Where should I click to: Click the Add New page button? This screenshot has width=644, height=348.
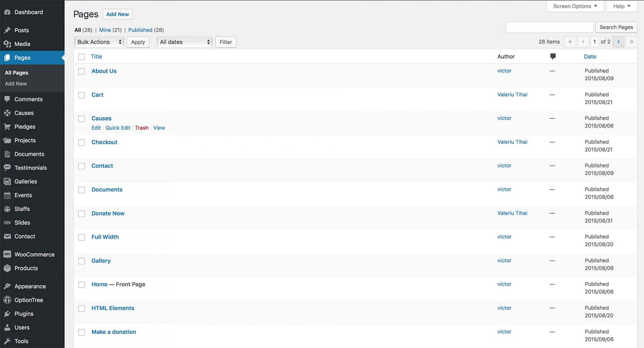117,14
